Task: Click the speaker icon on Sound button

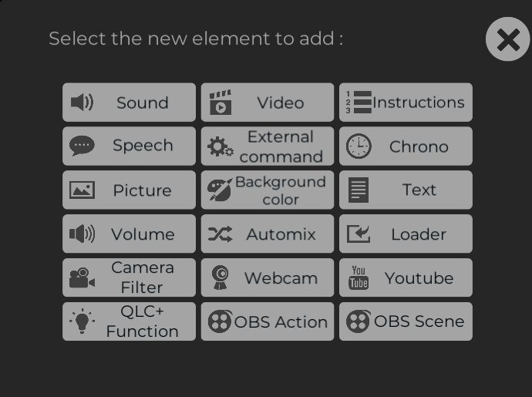Action: tap(82, 103)
